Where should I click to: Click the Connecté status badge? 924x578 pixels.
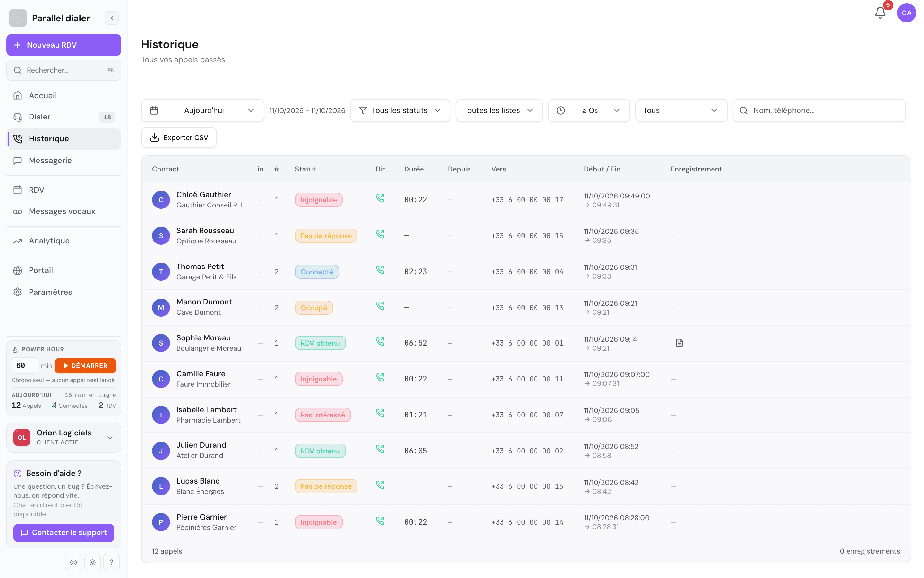[317, 272]
